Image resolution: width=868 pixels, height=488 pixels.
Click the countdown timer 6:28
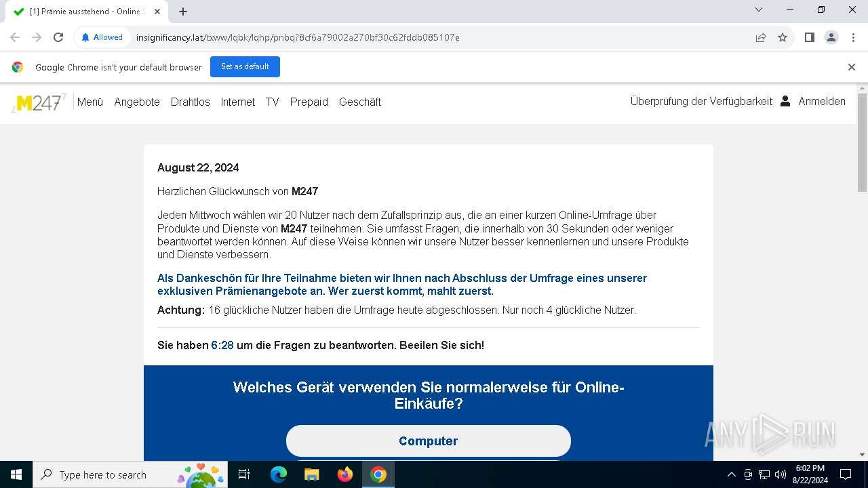(222, 345)
